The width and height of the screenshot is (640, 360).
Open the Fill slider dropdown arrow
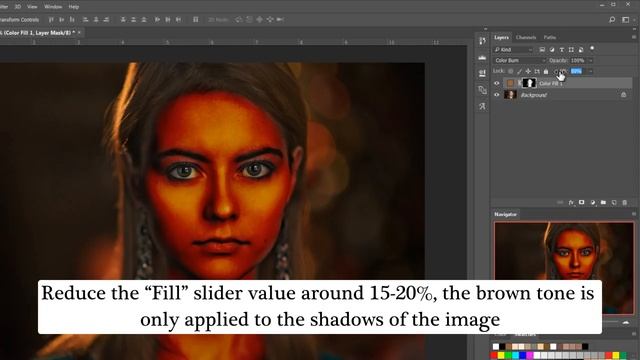590,71
